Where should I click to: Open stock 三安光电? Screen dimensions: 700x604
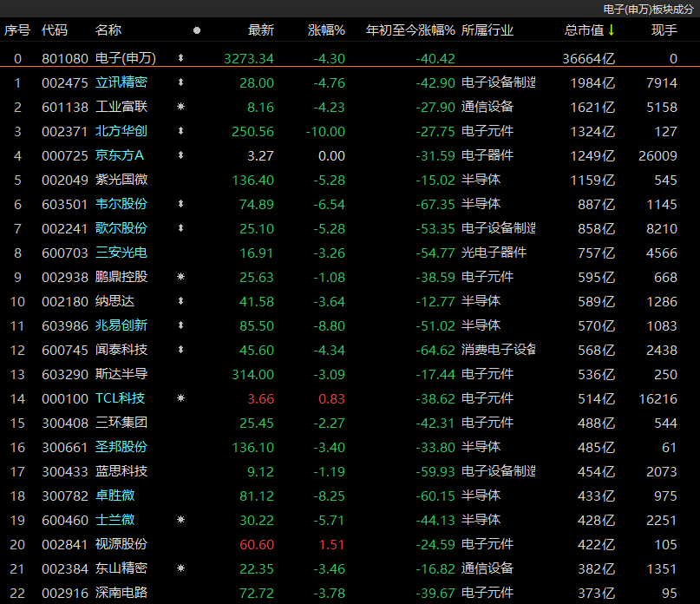click(x=121, y=253)
